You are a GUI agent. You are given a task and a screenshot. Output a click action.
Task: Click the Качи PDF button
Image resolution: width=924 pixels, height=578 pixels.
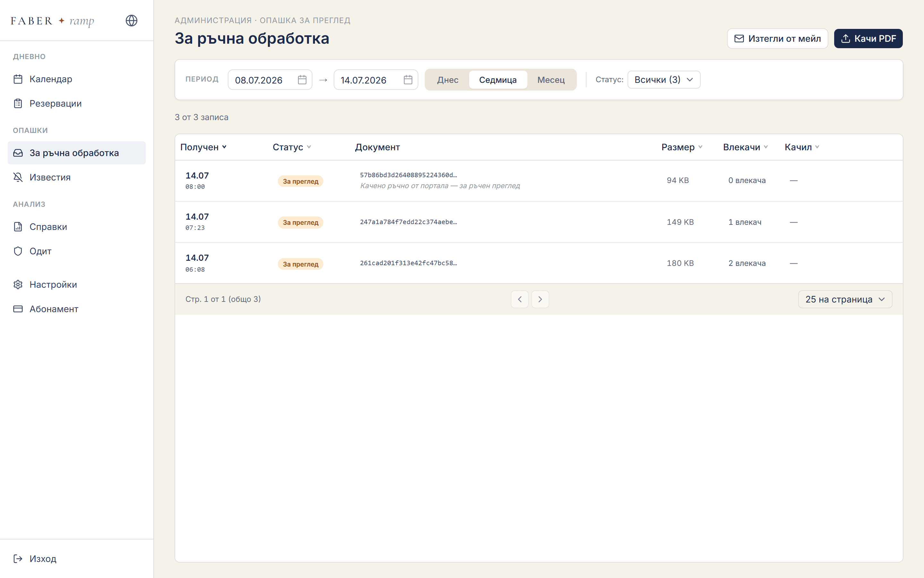868,39
